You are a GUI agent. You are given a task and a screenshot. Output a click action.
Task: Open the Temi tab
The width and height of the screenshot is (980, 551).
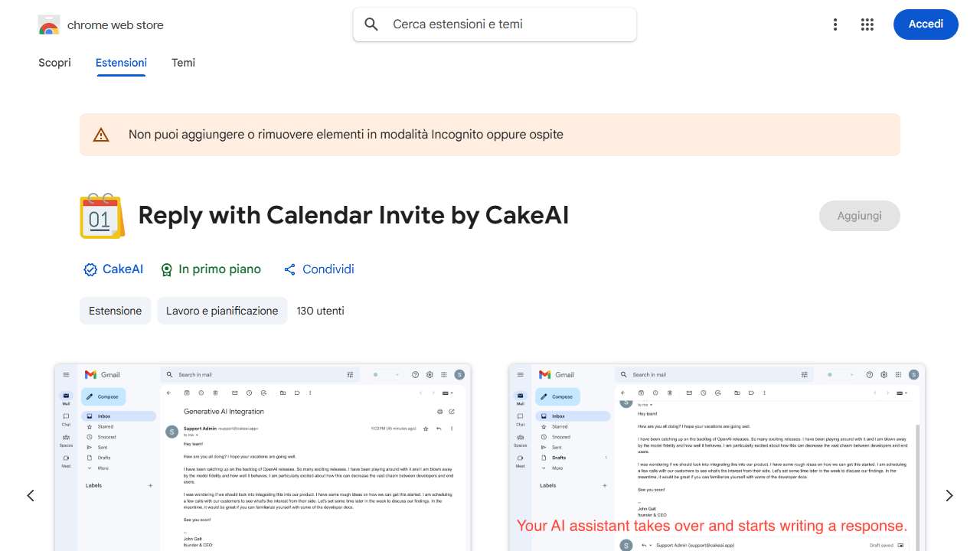[x=183, y=63]
